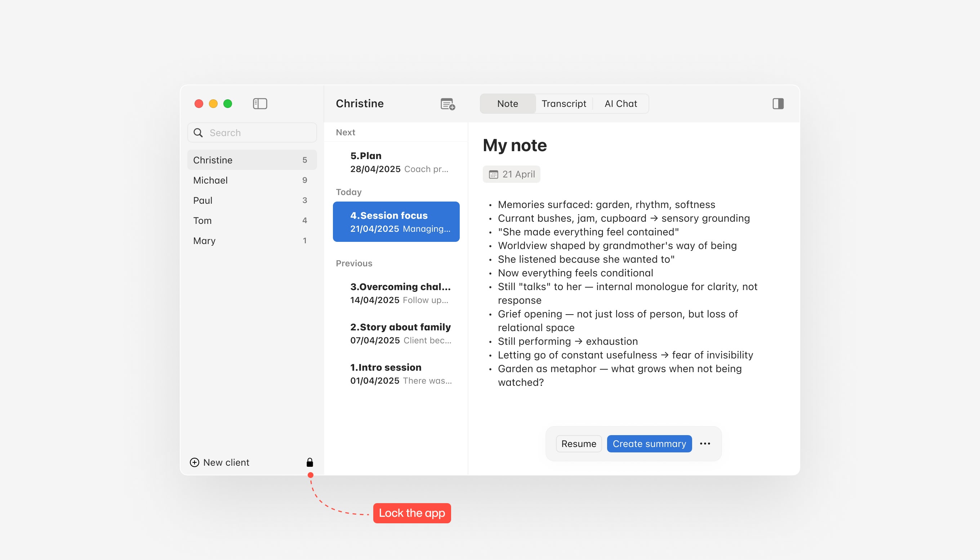Switch to the Transcript tab
The height and width of the screenshot is (560, 980).
pyautogui.click(x=563, y=103)
